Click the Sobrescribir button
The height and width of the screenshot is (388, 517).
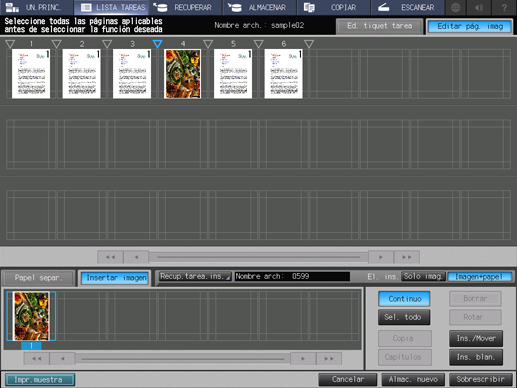[x=480, y=379]
